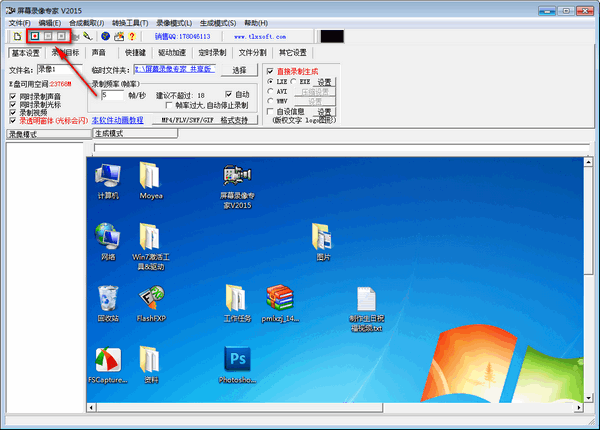The height and width of the screenshot is (430, 600).
Task: Switch to the 文件分割 tab
Action: pyautogui.click(x=253, y=53)
